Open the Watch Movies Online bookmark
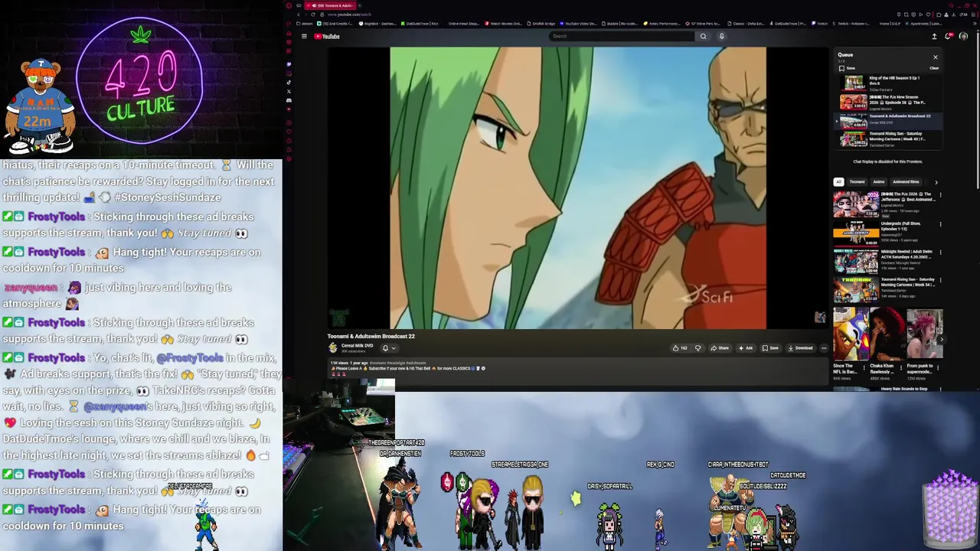Screen dimensions: 980x551 click(x=503, y=24)
